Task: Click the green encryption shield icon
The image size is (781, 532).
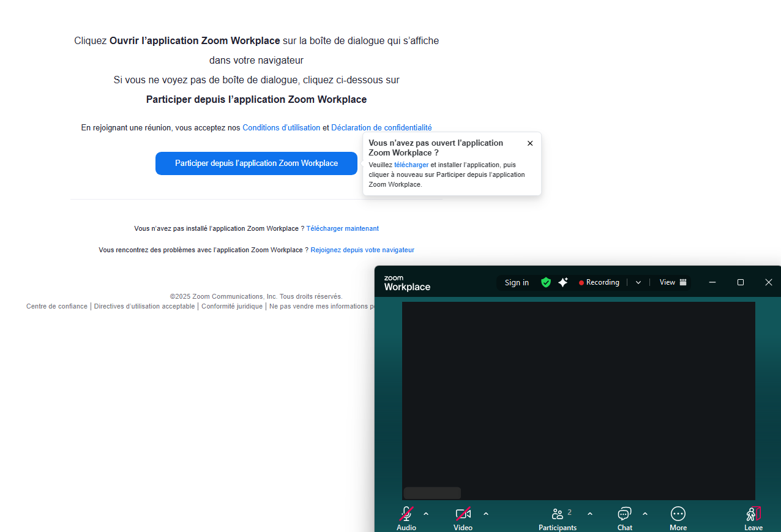Action: [546, 282]
